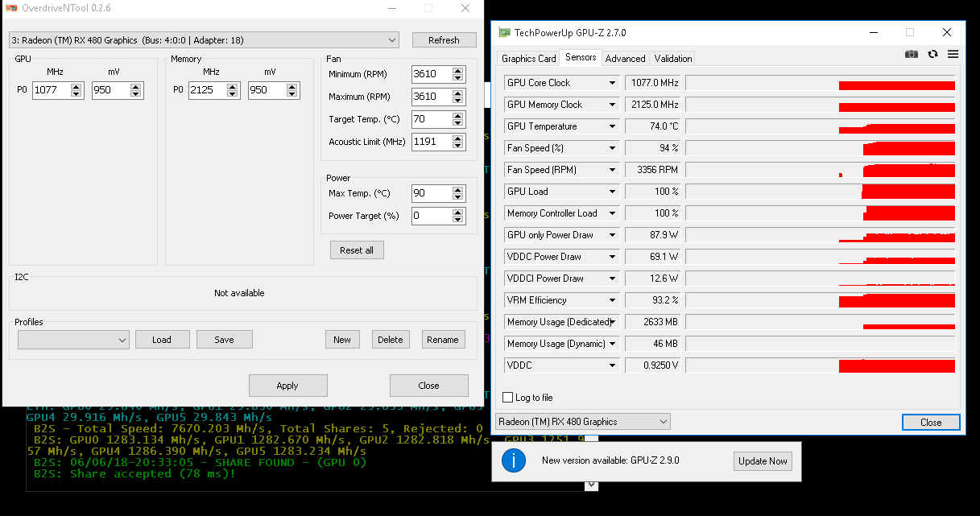Viewport: 980px width, 516px height.
Task: Open the GPU-Z hamburger menu
Action: (x=953, y=54)
